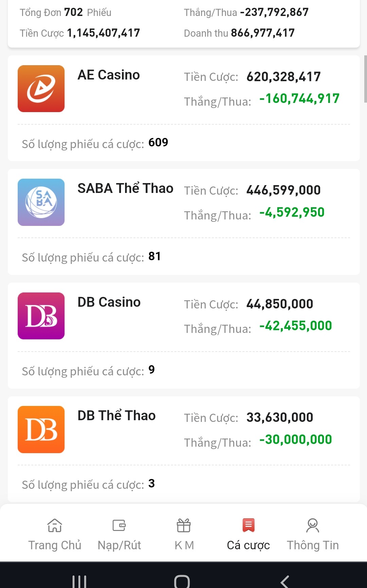The width and height of the screenshot is (367, 588).
Task: Tap SABA bet ticket count 81
Action: [155, 256]
